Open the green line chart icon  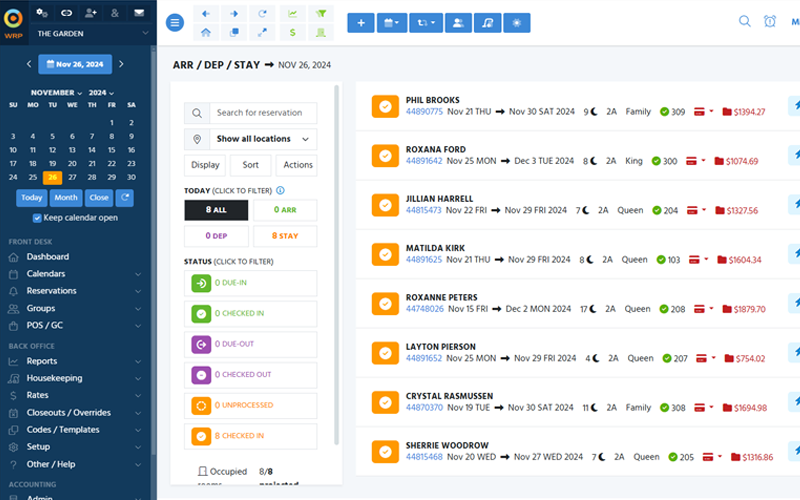(292, 14)
